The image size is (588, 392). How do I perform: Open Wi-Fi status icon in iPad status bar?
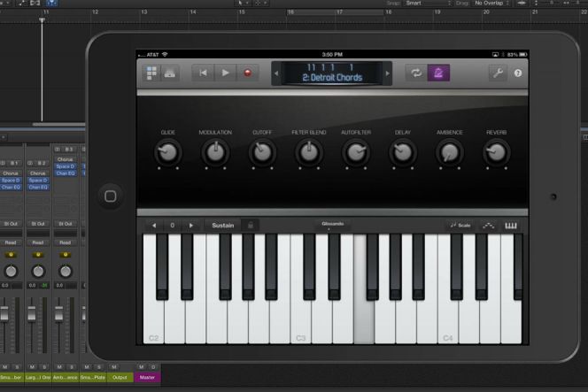[x=165, y=54]
